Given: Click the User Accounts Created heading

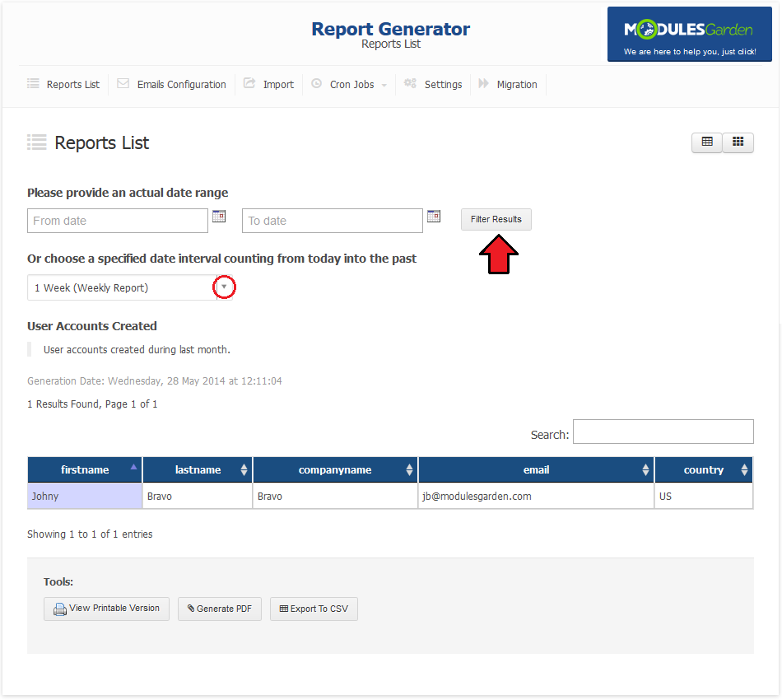Looking at the screenshot, I should pyautogui.click(x=92, y=326).
